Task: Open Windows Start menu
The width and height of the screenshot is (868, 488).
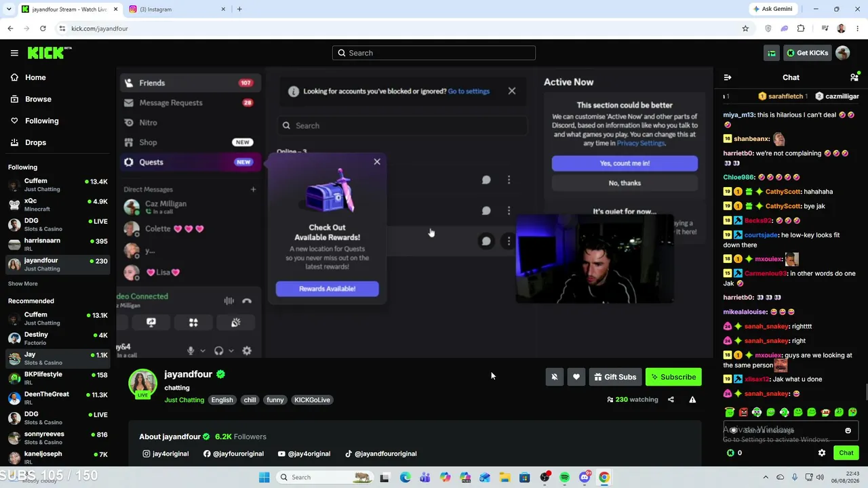Action: 264,477
